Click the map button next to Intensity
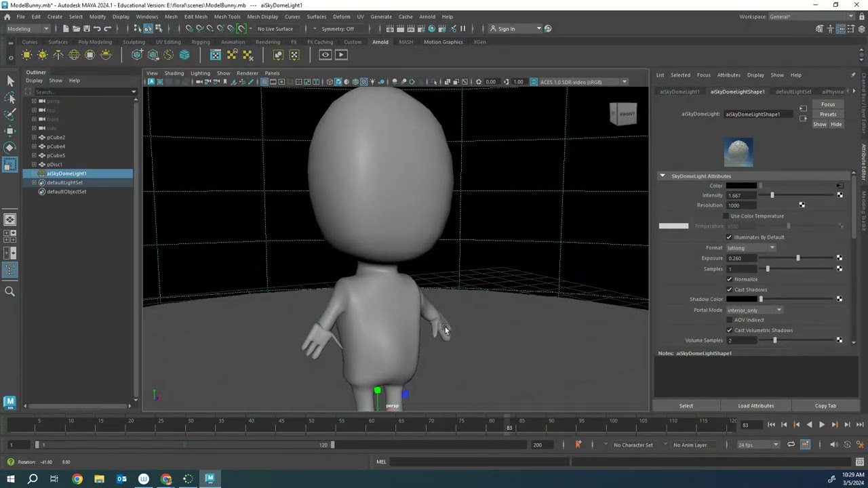 pyautogui.click(x=840, y=195)
